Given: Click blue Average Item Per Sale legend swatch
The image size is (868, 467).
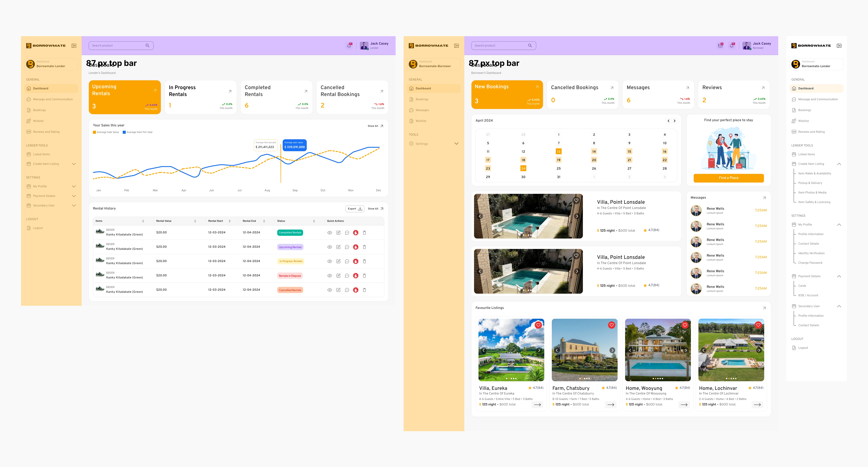Looking at the screenshot, I should click(124, 132).
